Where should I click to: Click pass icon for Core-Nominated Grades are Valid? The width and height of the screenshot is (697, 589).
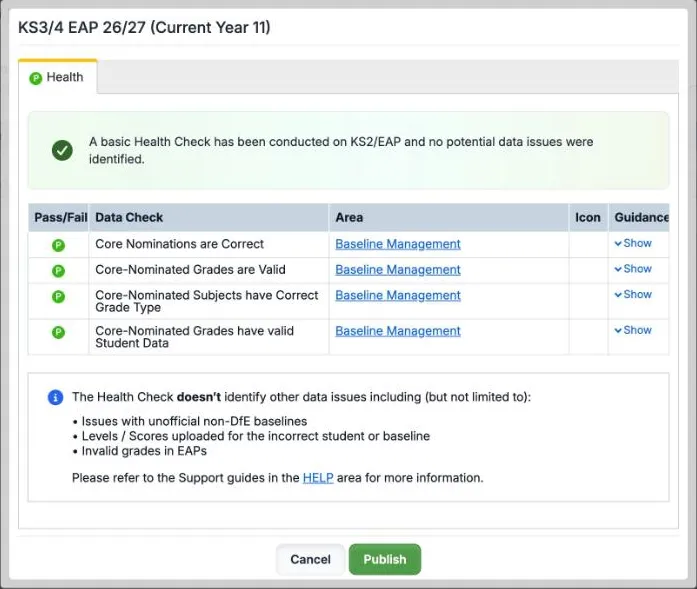pos(58,271)
